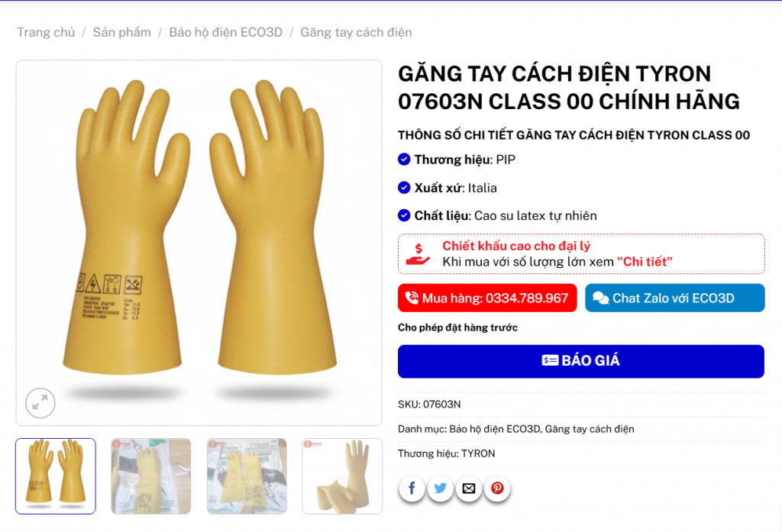
Task: Open Sản phẩm breadcrumb link
Action: [121, 32]
